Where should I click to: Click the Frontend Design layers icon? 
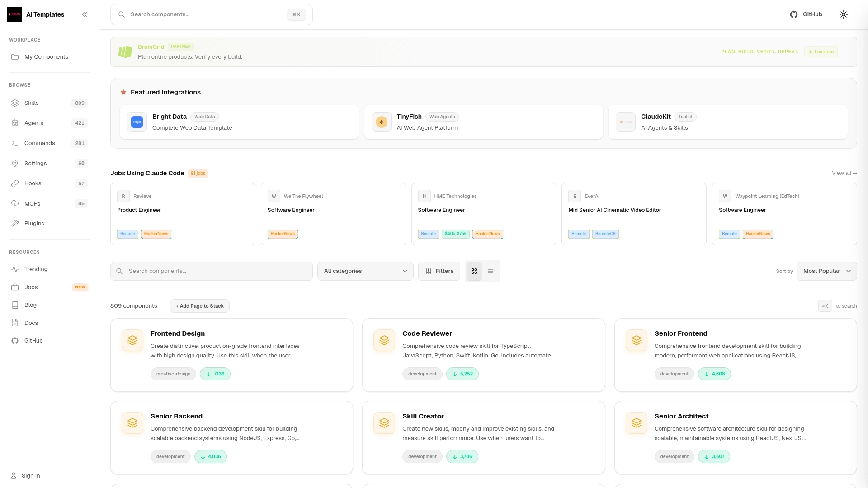(132, 340)
